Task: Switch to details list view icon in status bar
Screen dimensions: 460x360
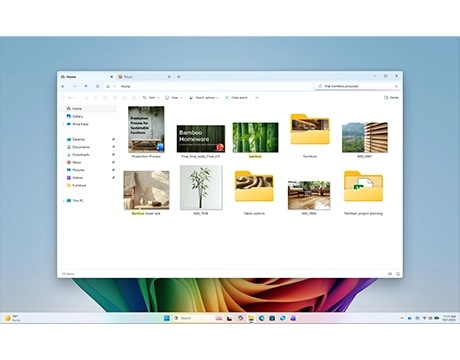Action: pos(390,274)
